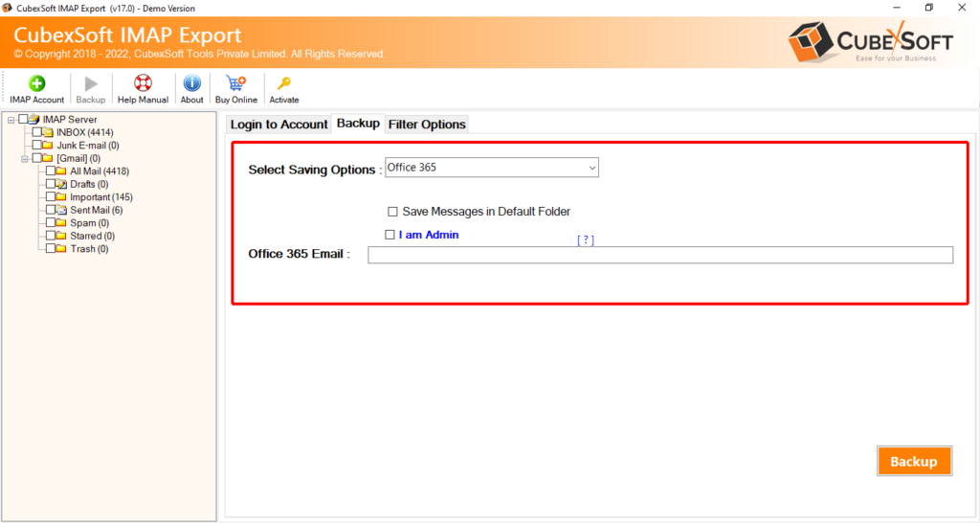Screen dimensions: 980x523
Task: Click the Trash folder icon
Action: [61, 248]
